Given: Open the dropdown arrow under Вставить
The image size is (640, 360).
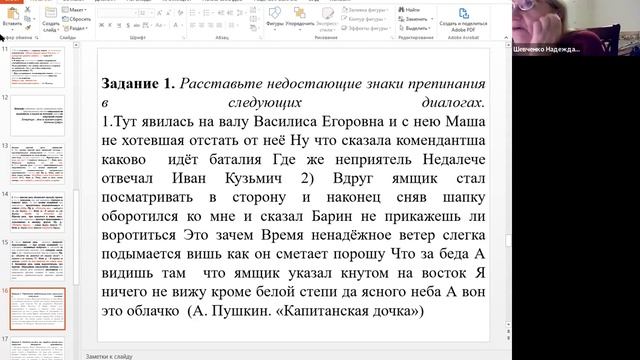Looking at the screenshot, I should point(12,30).
